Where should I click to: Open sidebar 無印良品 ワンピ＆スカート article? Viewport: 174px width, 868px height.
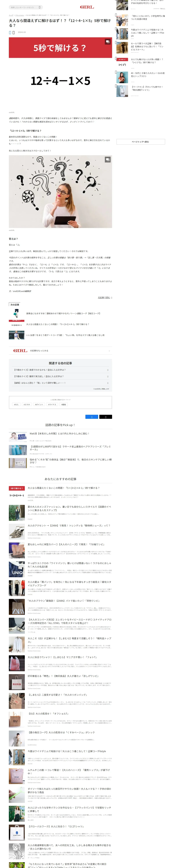tap(147, 46)
